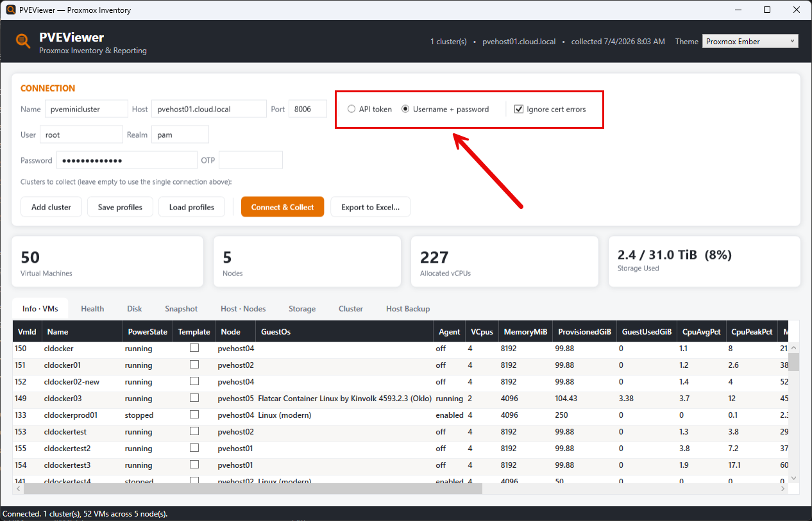Click the Add cluster button
This screenshot has height=521, width=812.
51,207
